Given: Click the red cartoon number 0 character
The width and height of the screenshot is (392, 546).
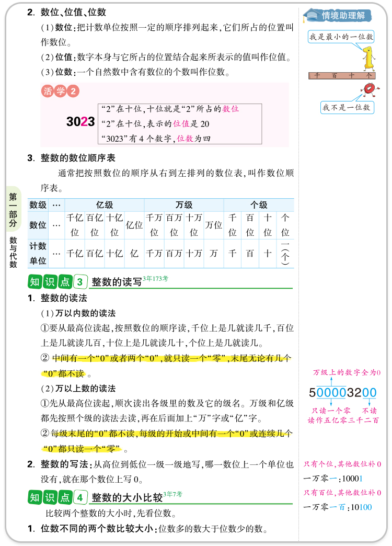Looking at the screenshot, I should (x=370, y=89).
